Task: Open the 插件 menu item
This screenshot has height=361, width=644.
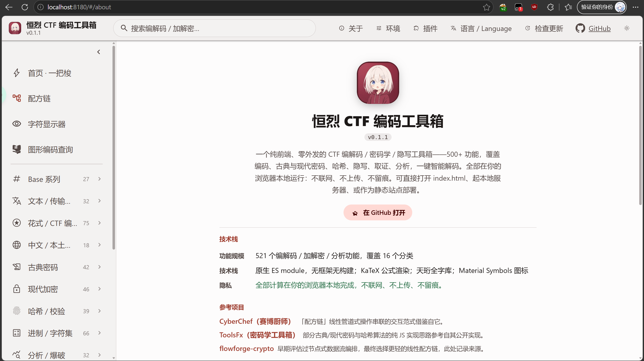Action: coord(425,28)
